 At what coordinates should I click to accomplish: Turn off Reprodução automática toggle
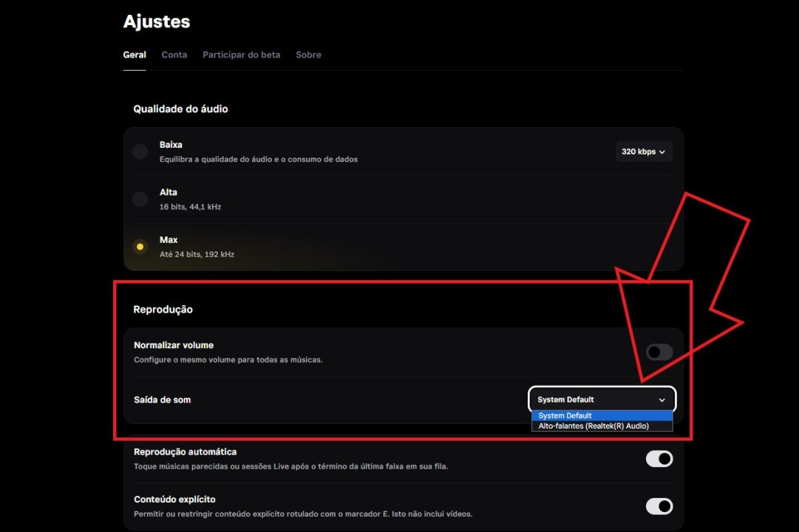659,459
